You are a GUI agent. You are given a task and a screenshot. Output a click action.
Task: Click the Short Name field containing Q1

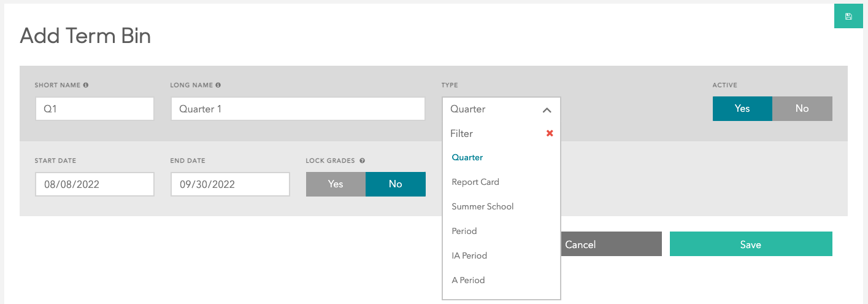(x=94, y=109)
